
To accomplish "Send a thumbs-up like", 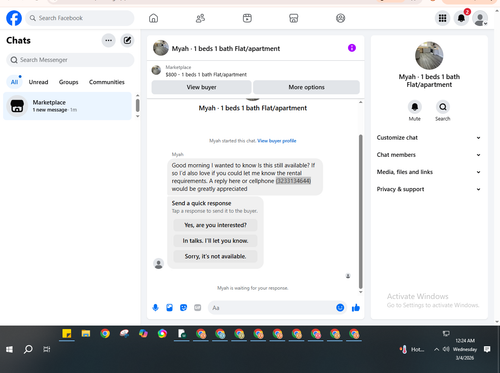I will [x=356, y=308].
